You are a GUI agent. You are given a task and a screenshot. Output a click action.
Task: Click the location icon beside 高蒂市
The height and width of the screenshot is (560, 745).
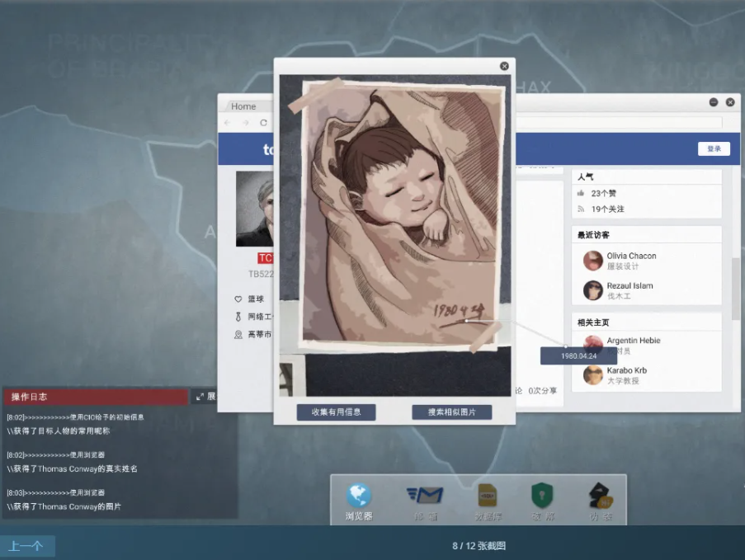click(x=238, y=334)
